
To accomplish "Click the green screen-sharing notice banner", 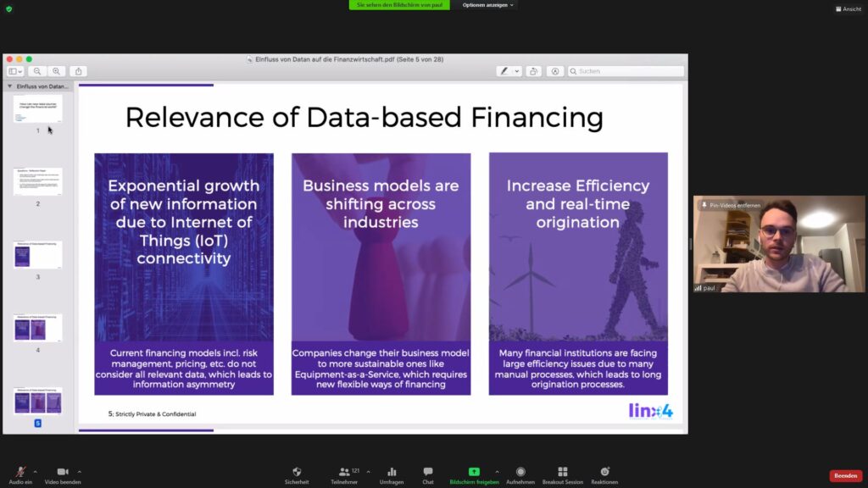I will 399,5.
